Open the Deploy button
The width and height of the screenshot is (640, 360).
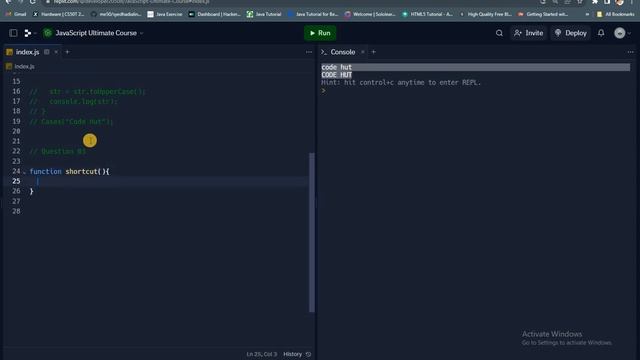point(571,33)
